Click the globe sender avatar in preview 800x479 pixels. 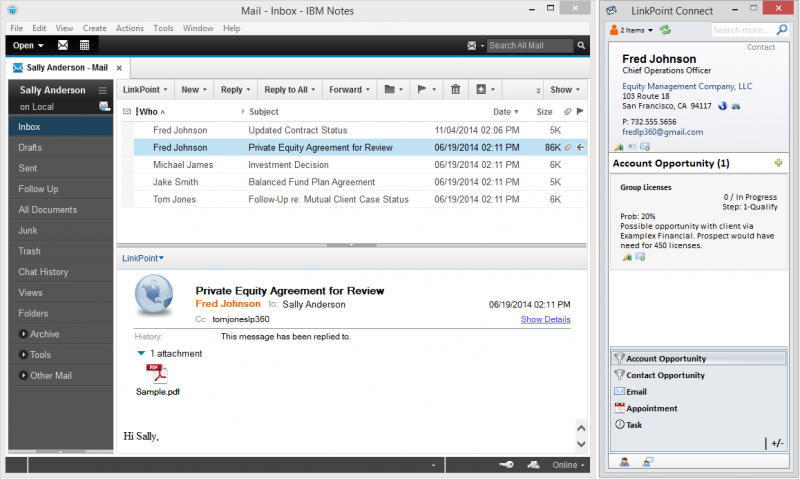154,295
